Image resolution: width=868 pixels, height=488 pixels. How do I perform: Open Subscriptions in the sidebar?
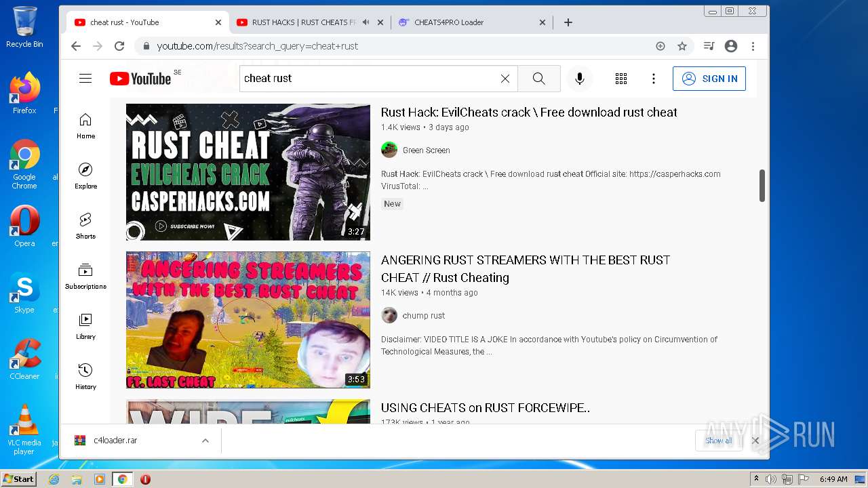point(85,277)
